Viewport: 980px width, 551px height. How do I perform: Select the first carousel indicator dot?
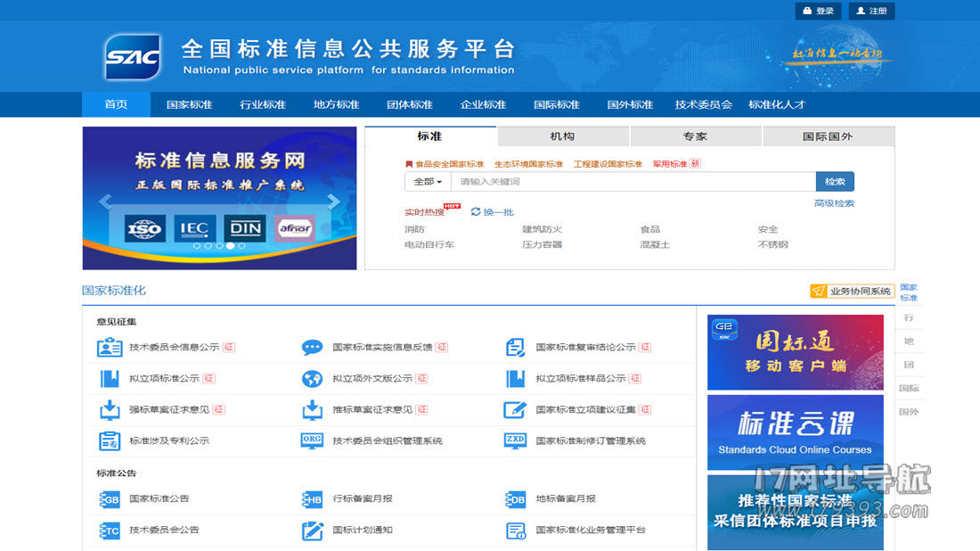[x=197, y=245]
